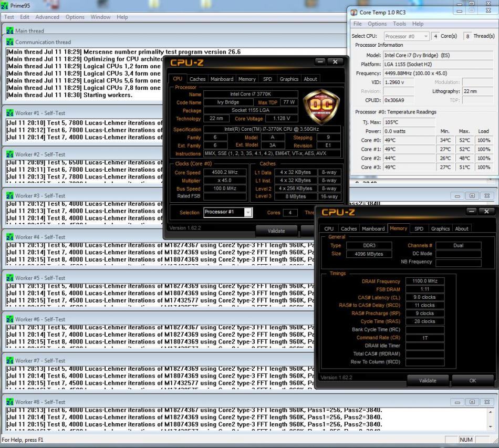499x448 pixels.
Task: Click the DRAM Frequency 1100.0 MHz field
Action: (x=425, y=281)
